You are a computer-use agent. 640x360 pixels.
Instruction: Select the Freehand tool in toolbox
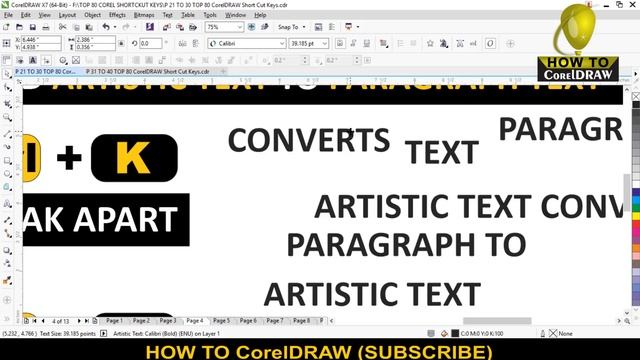[x=7, y=133]
